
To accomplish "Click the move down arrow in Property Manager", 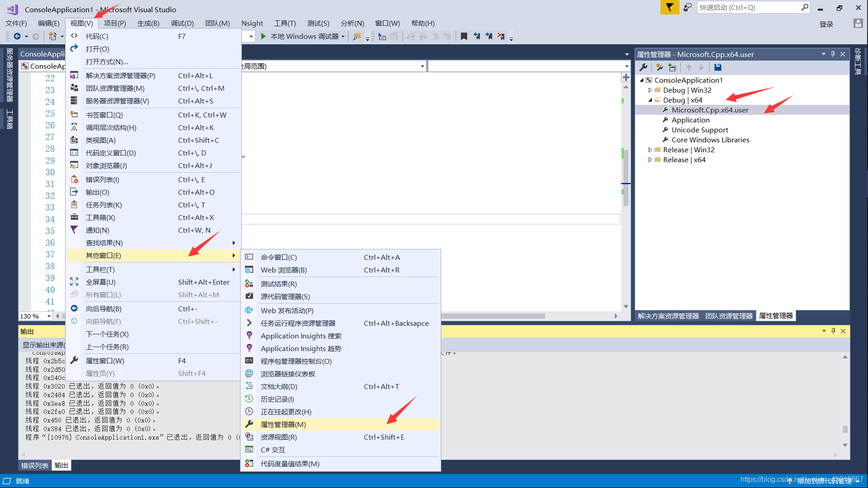I will [x=701, y=67].
